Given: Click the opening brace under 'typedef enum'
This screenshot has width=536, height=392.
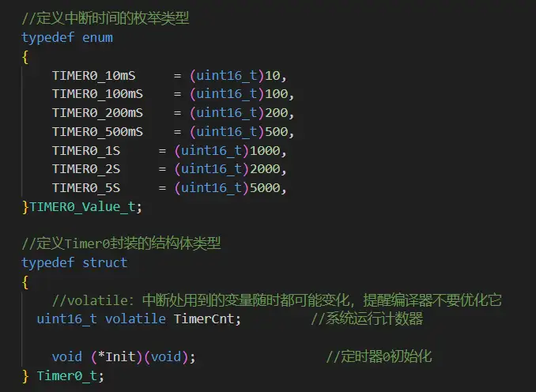Looking at the screenshot, I should 25,57.
